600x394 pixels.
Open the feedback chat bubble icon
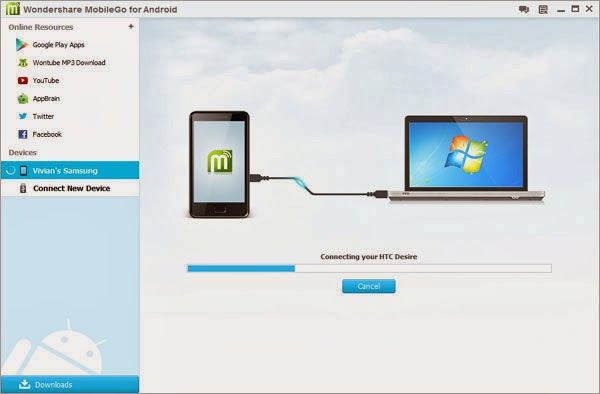click(x=524, y=9)
